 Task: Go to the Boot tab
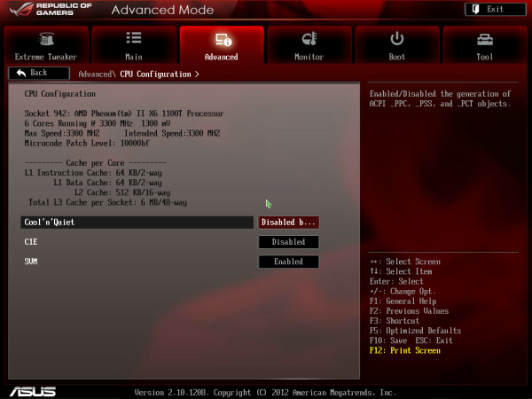tap(397, 44)
